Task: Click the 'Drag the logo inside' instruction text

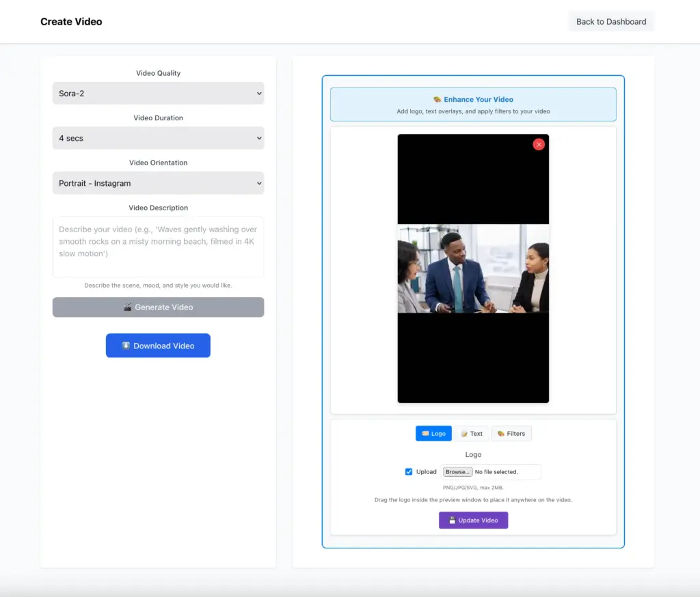Action: click(473, 500)
